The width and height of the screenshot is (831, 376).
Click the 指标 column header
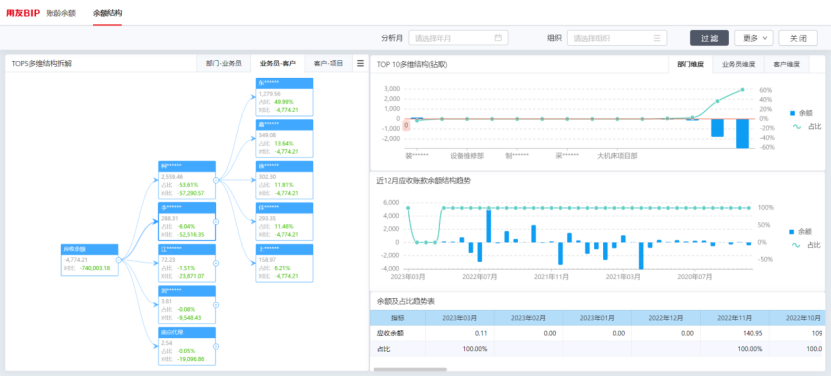pos(397,318)
